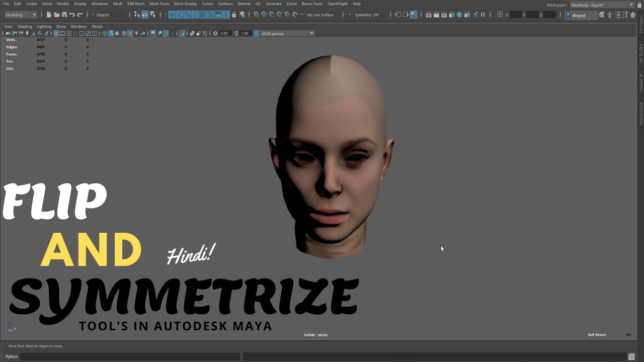Click the lock selection padlock icon
Screen dimensions: 644x362
[234, 15]
